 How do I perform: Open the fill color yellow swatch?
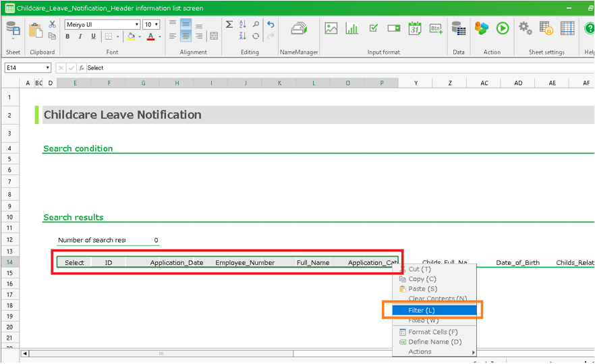click(x=131, y=36)
